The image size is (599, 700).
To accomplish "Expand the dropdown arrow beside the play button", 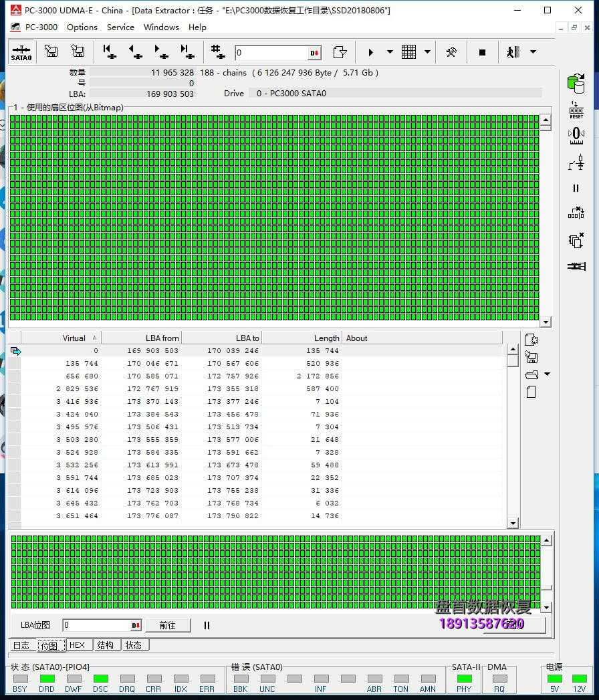I will click(x=390, y=52).
